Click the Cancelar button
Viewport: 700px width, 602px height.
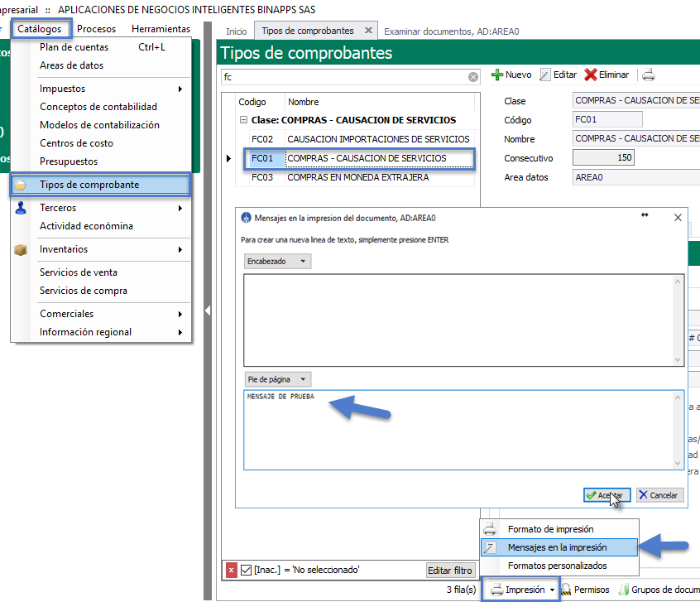coord(659,495)
